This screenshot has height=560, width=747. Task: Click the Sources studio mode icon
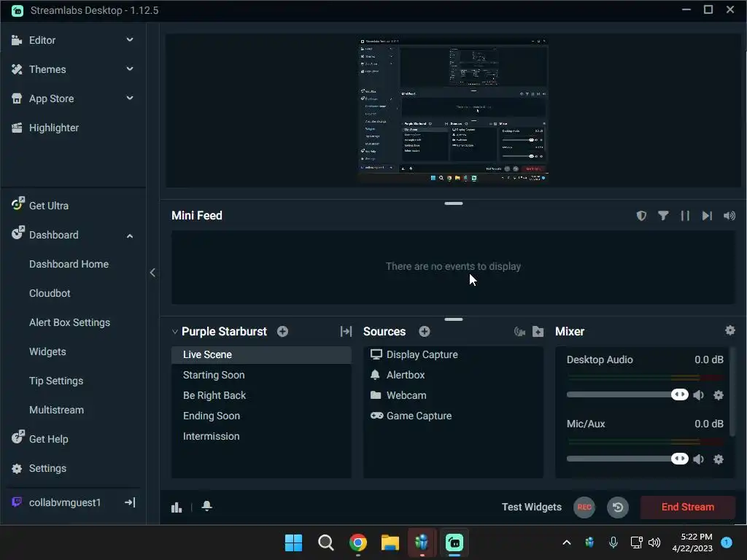point(519,332)
